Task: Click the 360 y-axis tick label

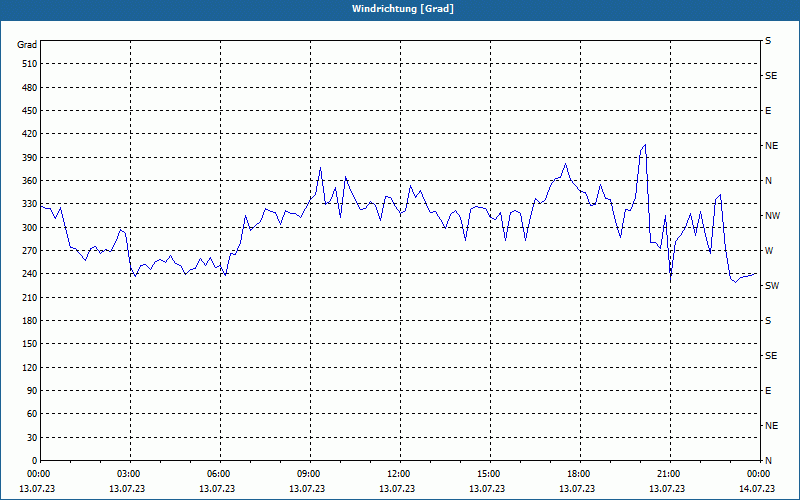Action: [x=29, y=181]
